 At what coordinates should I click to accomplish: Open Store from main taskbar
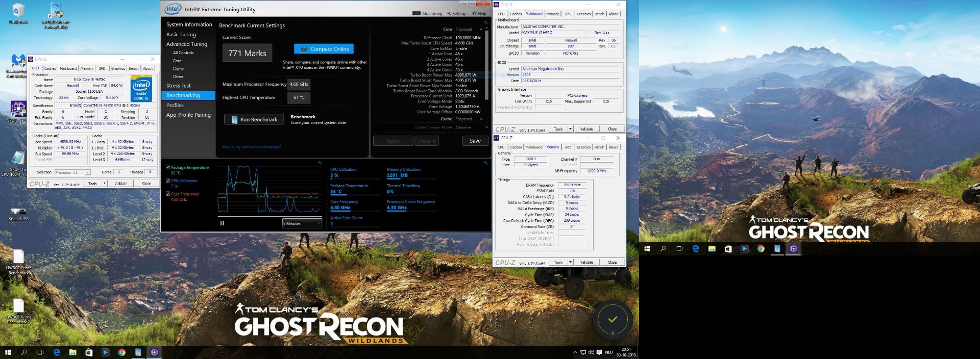pos(89,352)
